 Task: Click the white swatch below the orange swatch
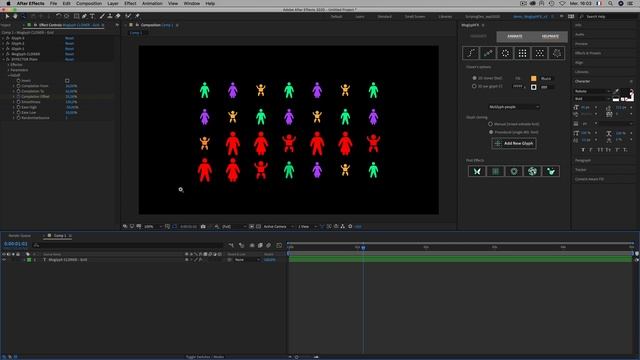tap(533, 87)
